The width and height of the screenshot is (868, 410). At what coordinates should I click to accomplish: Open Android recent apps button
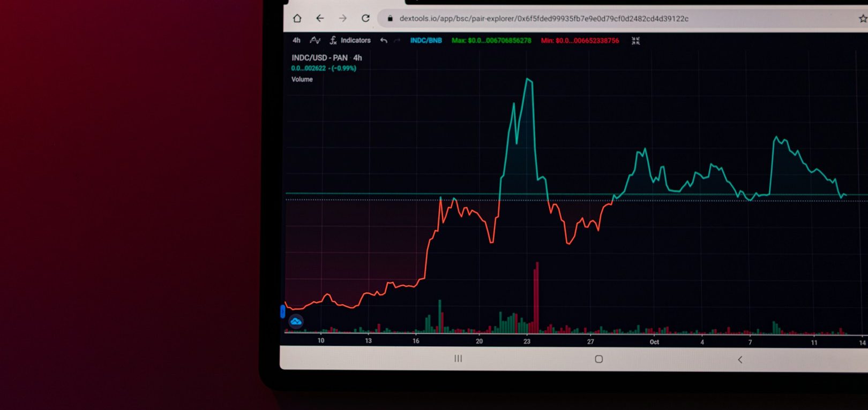click(458, 359)
